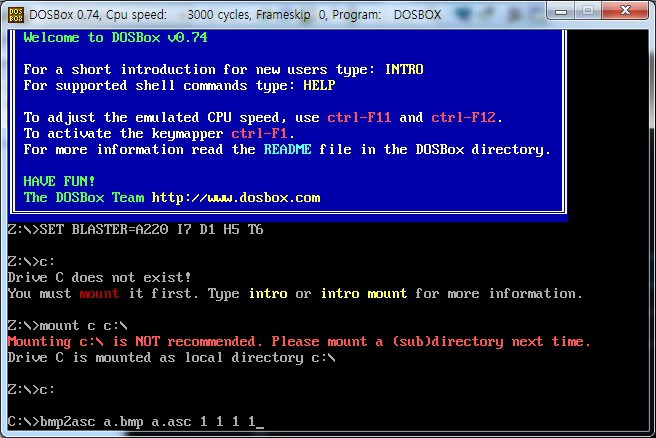Click the 'Welcome to DOSBox v0.74' heading
The height and width of the screenshot is (438, 656).
pos(115,38)
